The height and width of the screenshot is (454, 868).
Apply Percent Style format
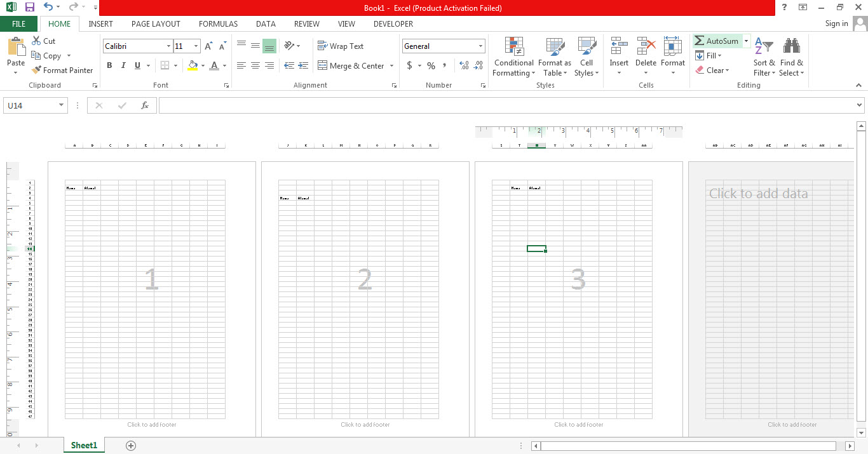tap(431, 66)
